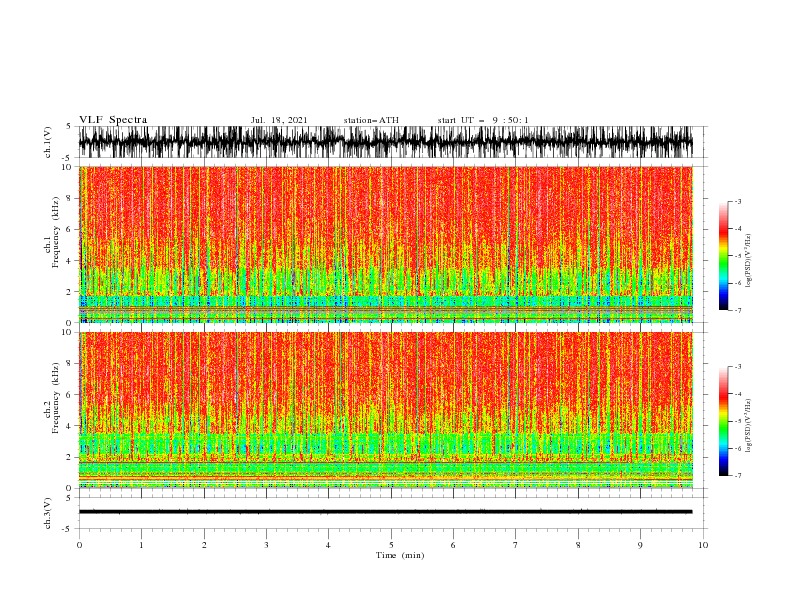Click the ch.1 spectrogram plot area
Viewport: 792px width, 612px height.
[385, 244]
